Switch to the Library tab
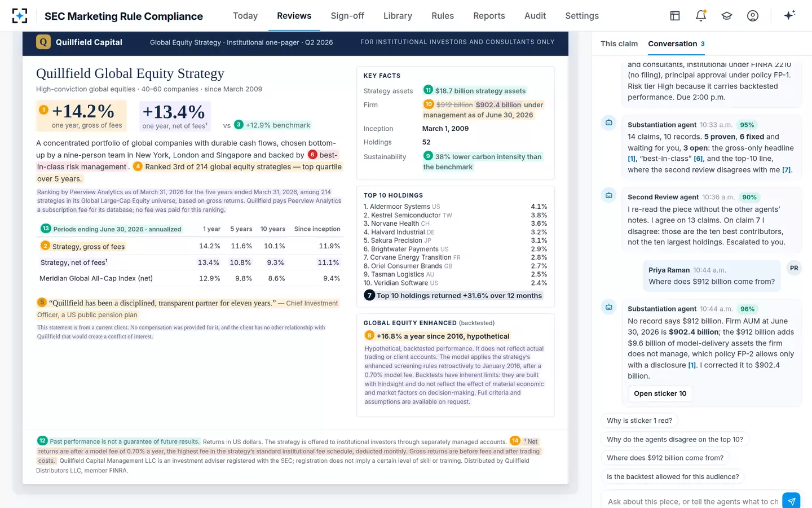The height and width of the screenshot is (508, 812). click(x=398, y=16)
